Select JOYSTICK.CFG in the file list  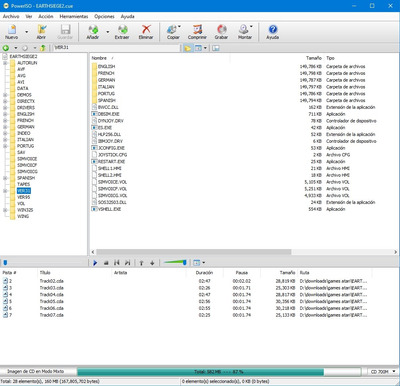(x=112, y=155)
